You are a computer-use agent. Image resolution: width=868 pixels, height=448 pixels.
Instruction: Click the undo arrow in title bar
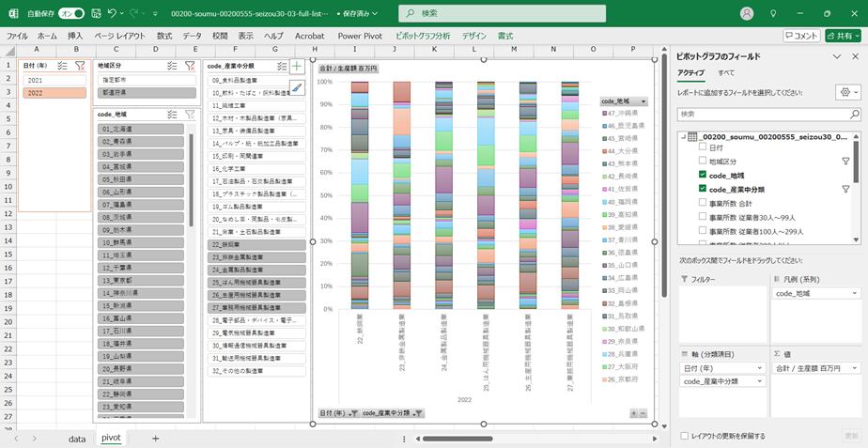pyautogui.click(x=113, y=14)
